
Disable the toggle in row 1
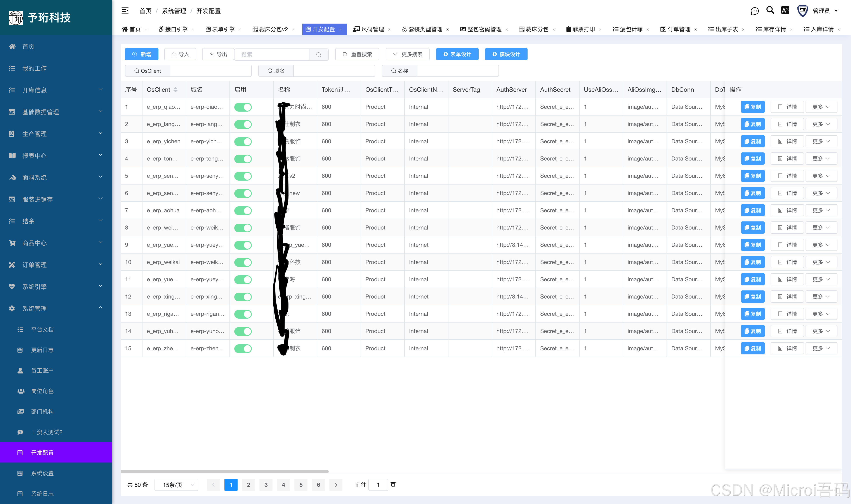243,107
